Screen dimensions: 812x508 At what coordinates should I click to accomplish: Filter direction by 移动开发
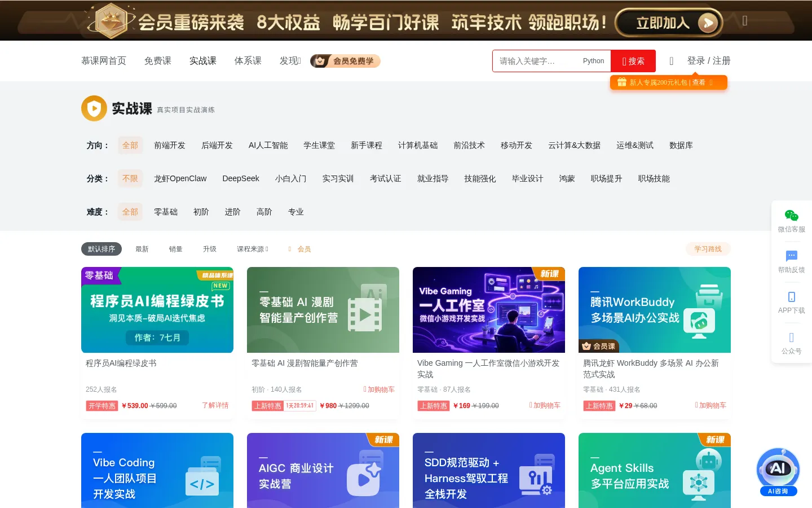point(517,146)
